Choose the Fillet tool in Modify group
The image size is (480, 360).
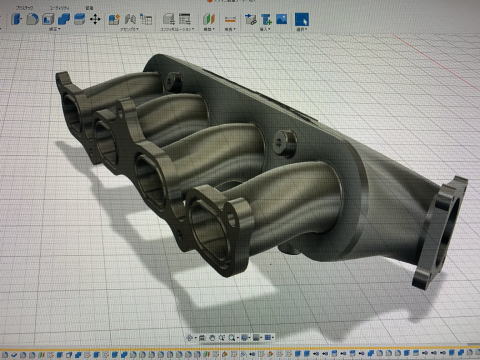point(32,19)
